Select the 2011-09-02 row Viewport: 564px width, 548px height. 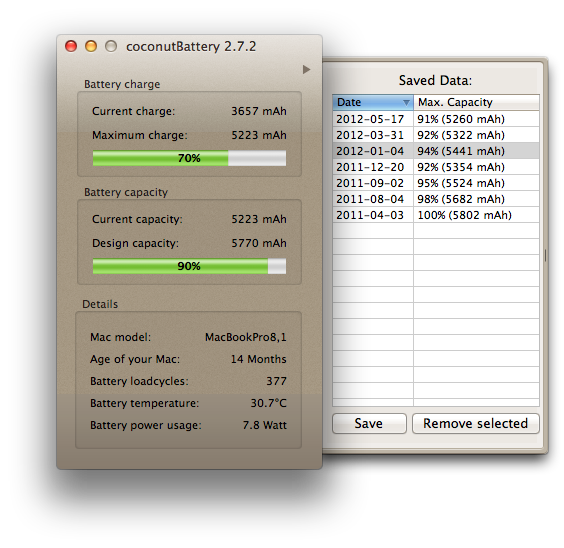[436, 183]
